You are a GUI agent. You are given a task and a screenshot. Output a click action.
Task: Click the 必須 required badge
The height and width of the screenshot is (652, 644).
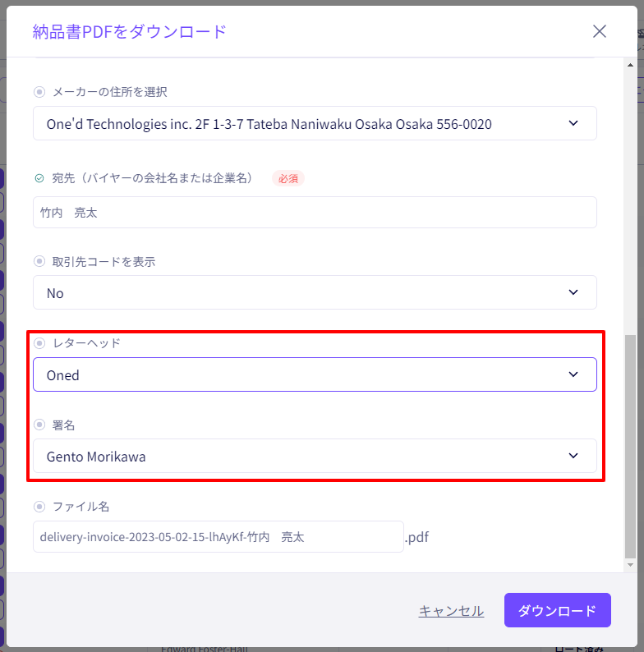288,178
